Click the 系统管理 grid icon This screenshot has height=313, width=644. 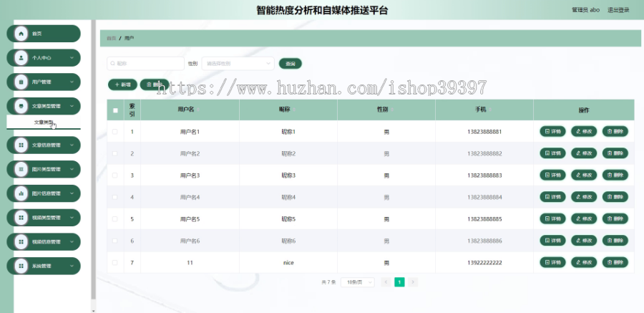coord(21,266)
